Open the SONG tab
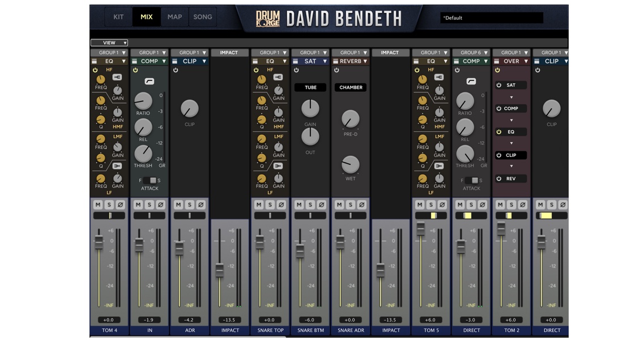Viewport: 644px width, 349px height. (203, 16)
